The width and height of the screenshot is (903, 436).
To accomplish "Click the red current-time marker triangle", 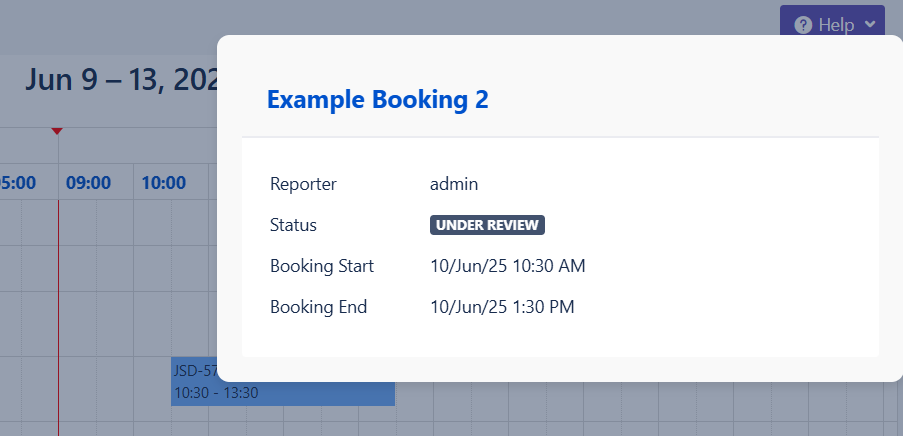I will coord(57,132).
